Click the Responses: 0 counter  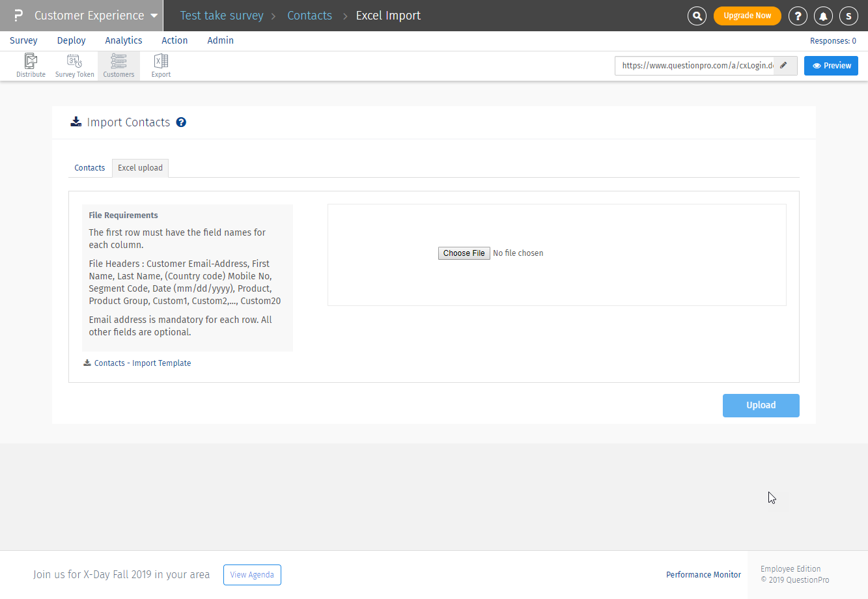[x=833, y=41]
